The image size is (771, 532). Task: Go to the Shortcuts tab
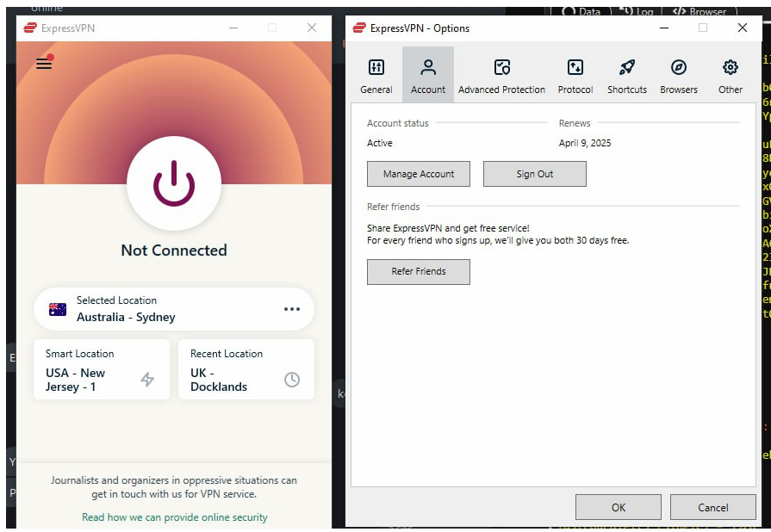627,75
